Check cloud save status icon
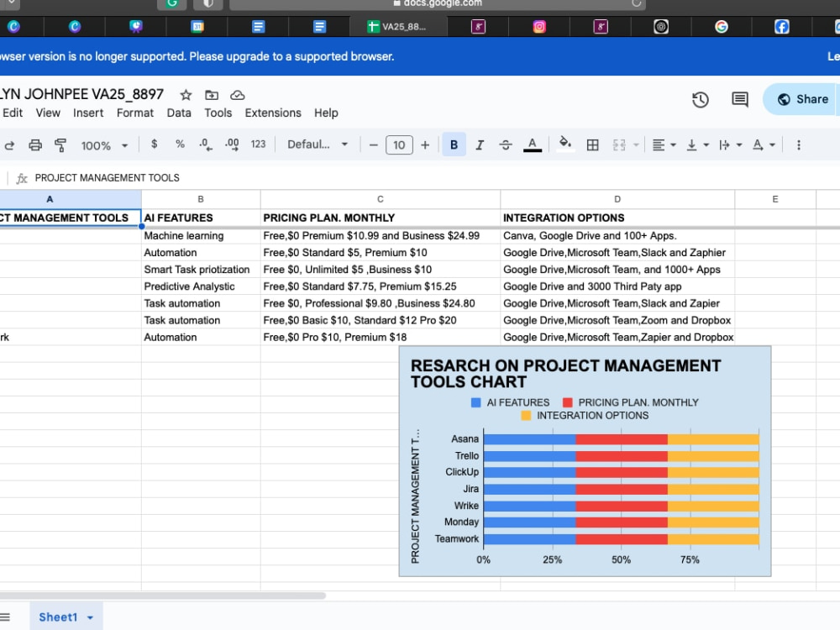The width and height of the screenshot is (840, 630). point(238,96)
